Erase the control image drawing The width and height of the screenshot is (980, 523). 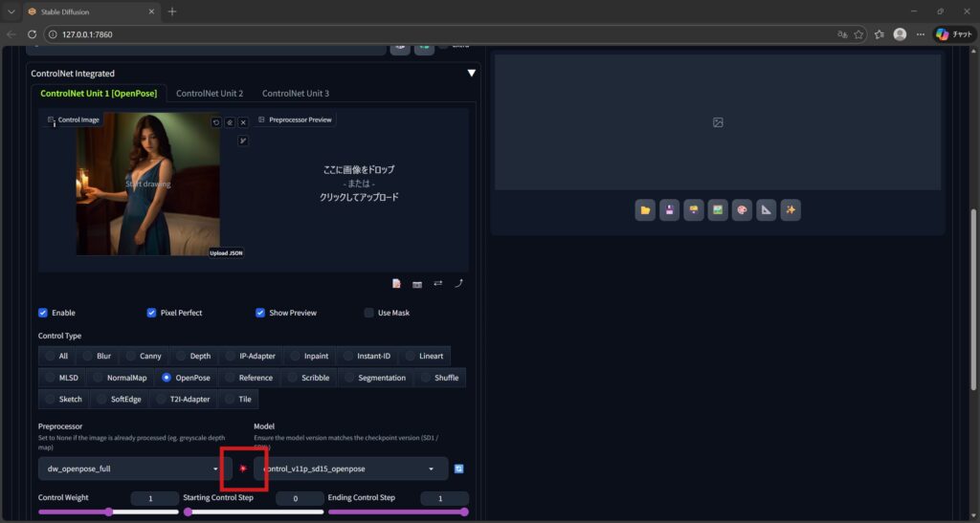(230, 122)
